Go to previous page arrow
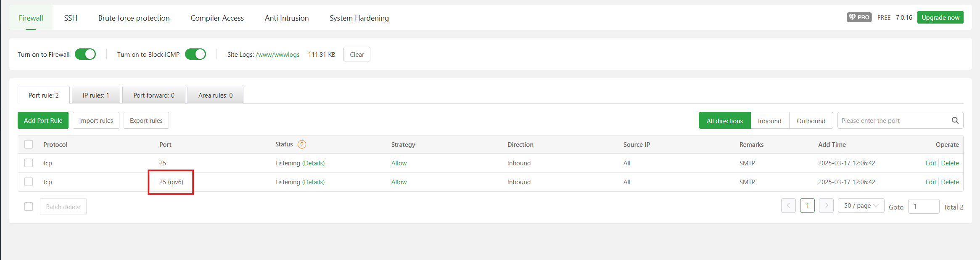The height and width of the screenshot is (260, 980). (788, 206)
